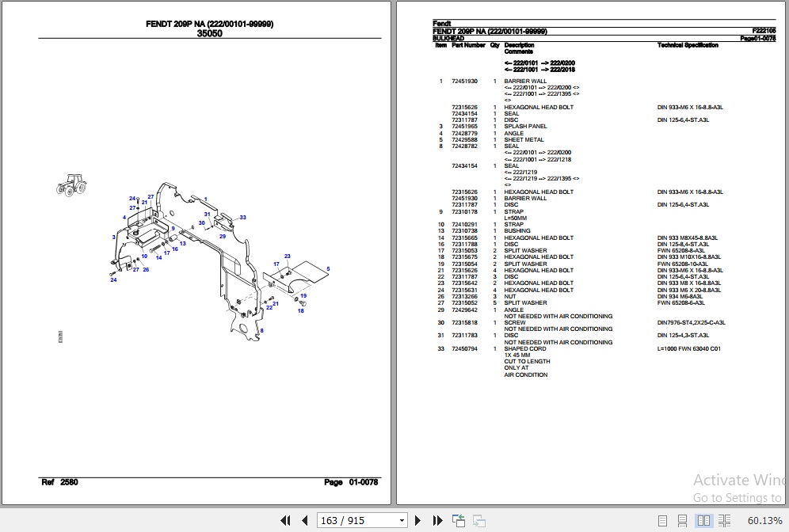Click the 'Part Number' column header
This screenshot has width=789, height=532.
[x=468, y=45]
